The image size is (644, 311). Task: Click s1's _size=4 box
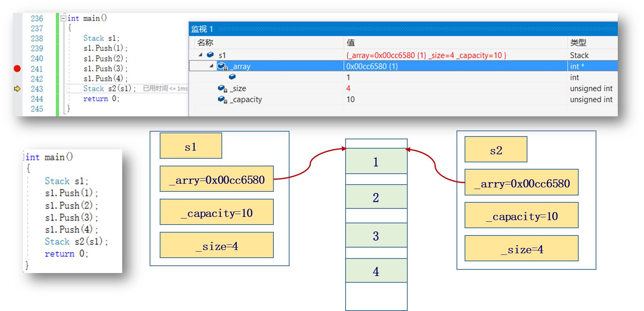217,245
